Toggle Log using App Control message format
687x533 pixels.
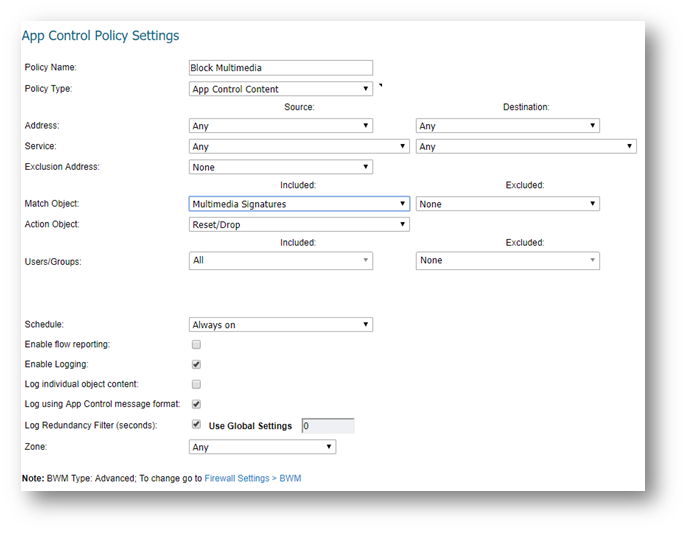[196, 405]
